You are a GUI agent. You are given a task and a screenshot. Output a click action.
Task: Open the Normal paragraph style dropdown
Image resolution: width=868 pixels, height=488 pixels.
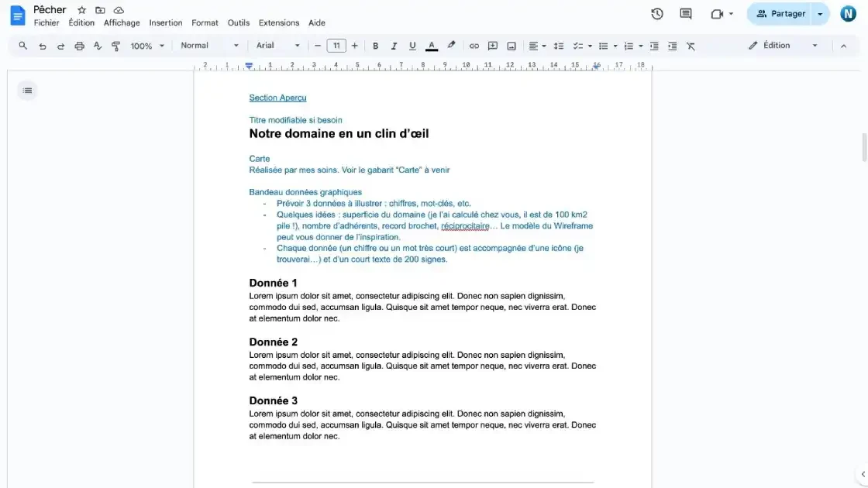click(209, 46)
